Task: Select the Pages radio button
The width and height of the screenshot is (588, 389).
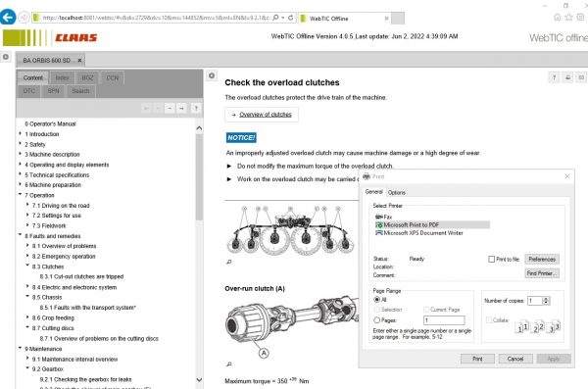Action: point(377,320)
